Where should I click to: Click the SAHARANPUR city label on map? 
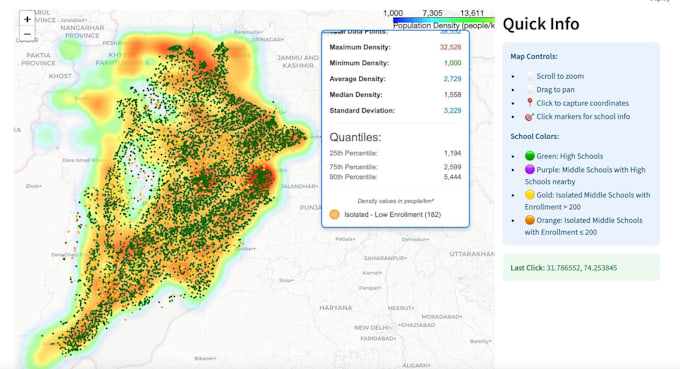coord(385,258)
